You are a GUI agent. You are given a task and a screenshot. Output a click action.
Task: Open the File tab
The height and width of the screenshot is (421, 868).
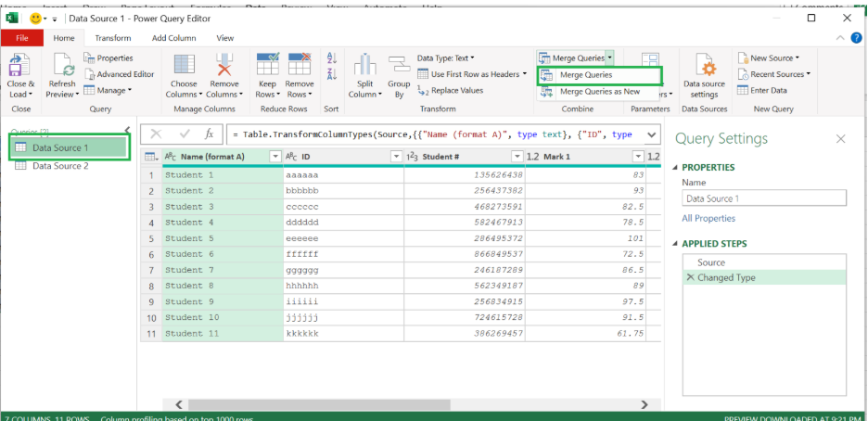(x=22, y=38)
